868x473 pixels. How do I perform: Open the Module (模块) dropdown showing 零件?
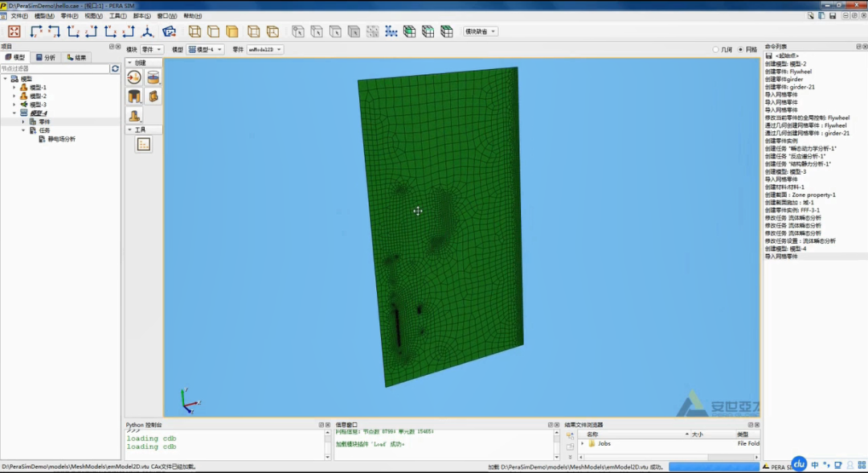(x=151, y=49)
